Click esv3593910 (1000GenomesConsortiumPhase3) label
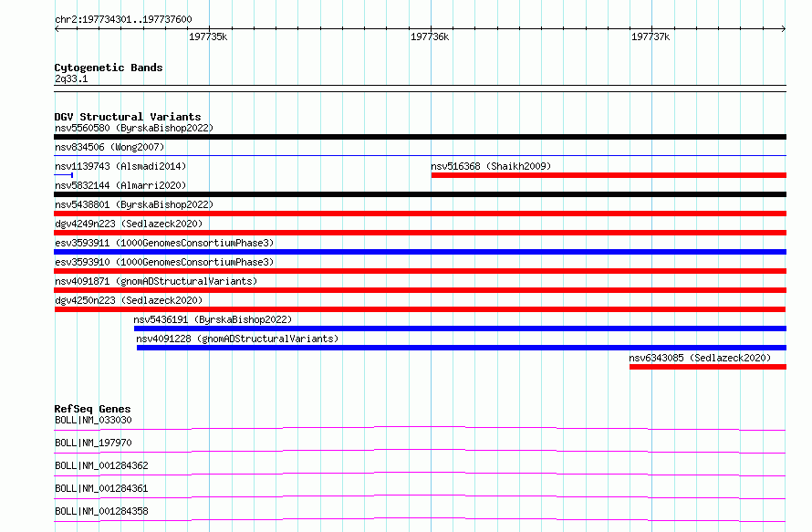The height and width of the screenshot is (532, 812). pos(164,262)
